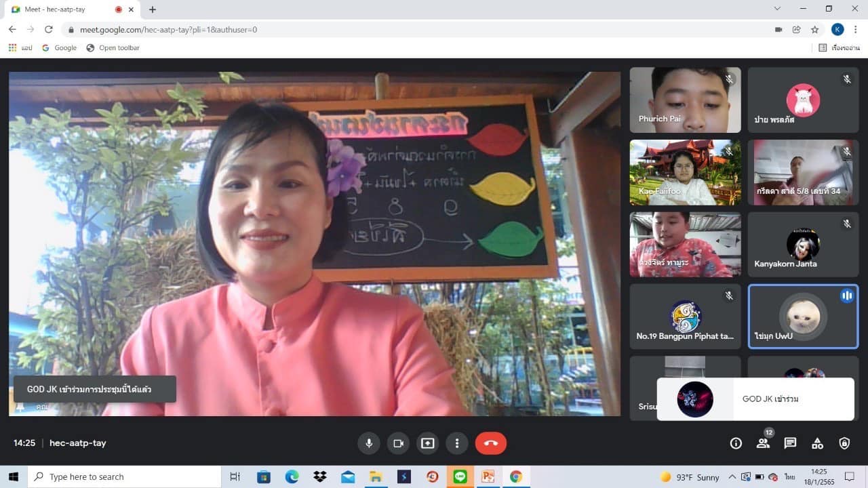This screenshot has width=868, height=488.
Task: Click the present screen icon
Action: point(427,443)
